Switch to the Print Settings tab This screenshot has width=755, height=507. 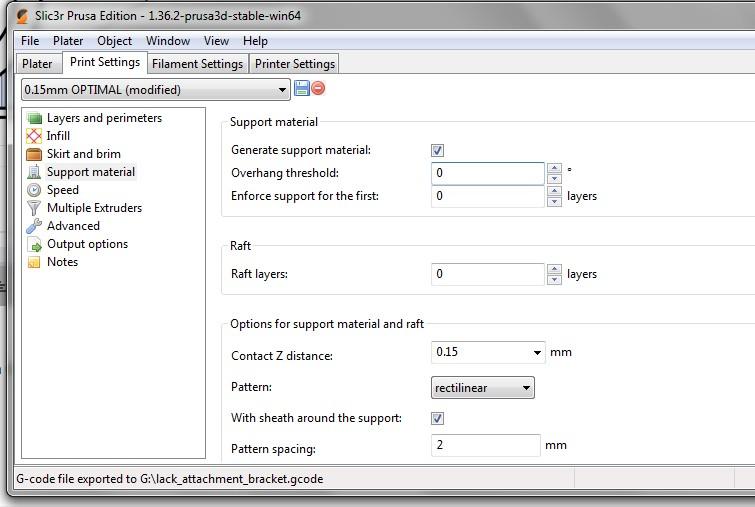point(104,62)
